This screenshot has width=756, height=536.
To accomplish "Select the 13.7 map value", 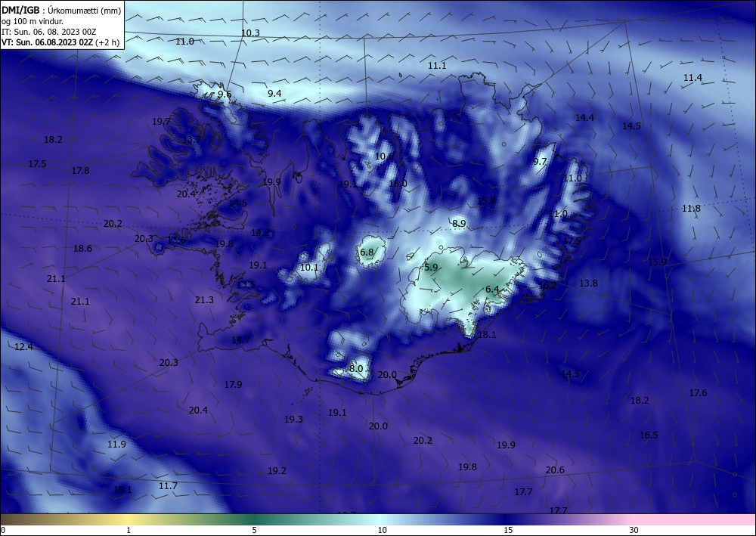I will point(191,139).
